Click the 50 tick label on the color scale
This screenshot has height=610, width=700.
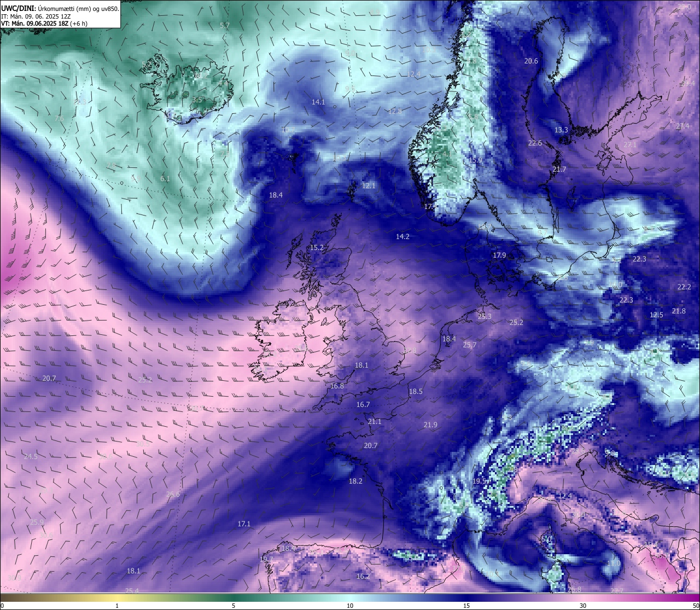click(695, 606)
